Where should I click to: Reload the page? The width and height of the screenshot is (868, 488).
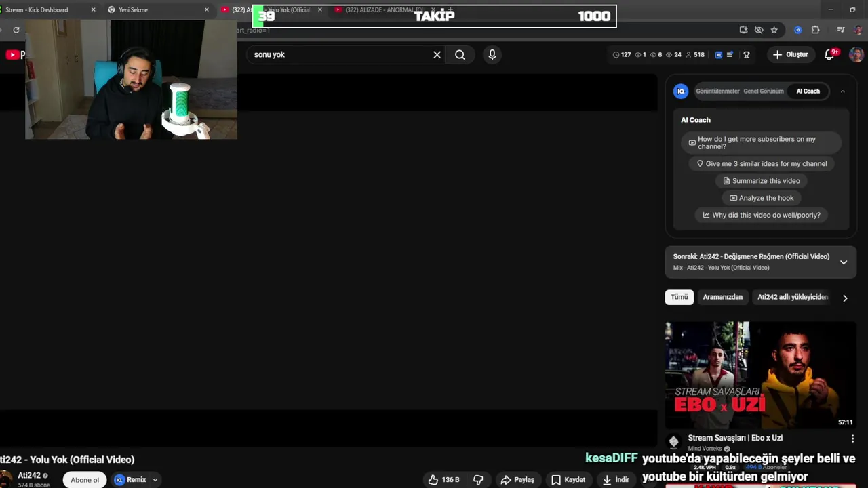coord(16,30)
